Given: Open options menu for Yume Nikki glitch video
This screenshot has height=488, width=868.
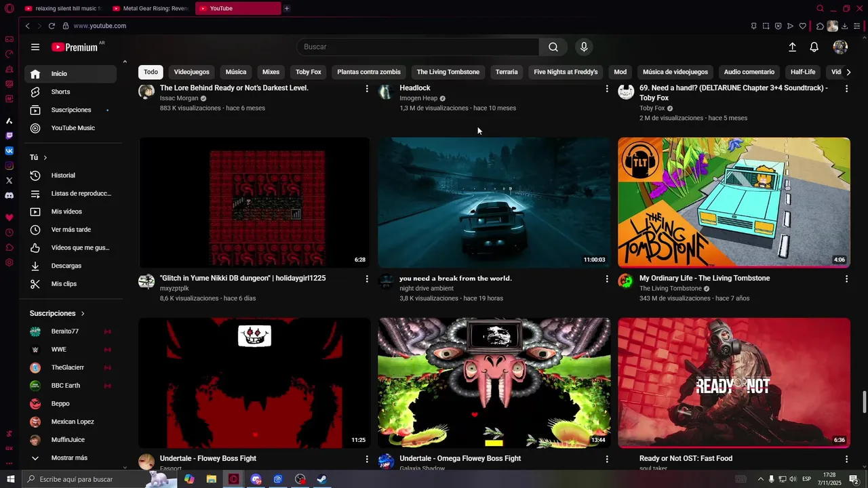Looking at the screenshot, I should click(367, 279).
